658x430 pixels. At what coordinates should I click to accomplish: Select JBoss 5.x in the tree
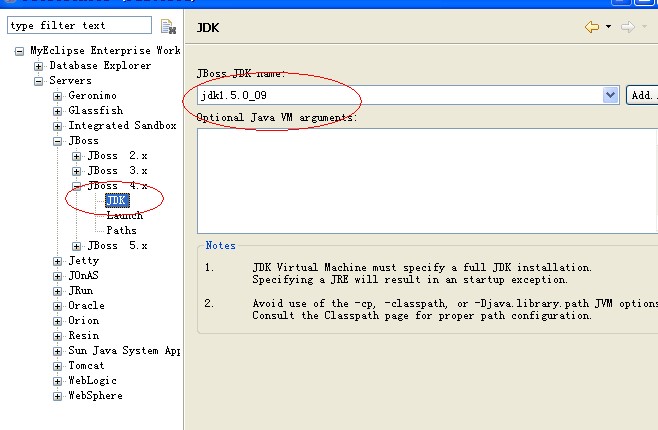118,245
